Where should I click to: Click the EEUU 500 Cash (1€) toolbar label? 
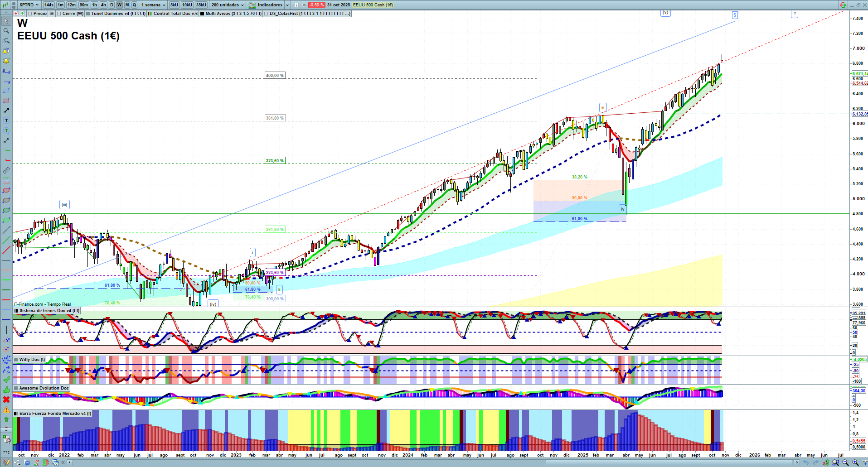coord(373,5)
